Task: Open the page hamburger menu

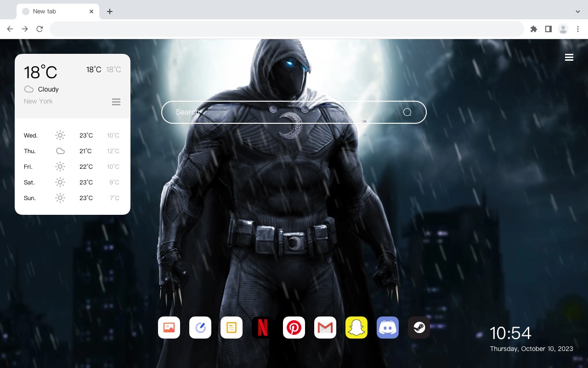Action: [x=569, y=57]
